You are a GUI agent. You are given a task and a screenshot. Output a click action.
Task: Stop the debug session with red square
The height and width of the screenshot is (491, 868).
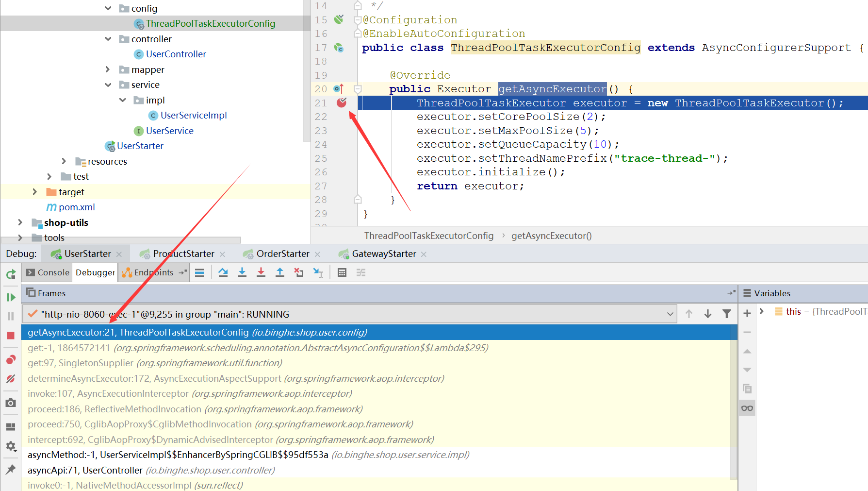coord(11,336)
